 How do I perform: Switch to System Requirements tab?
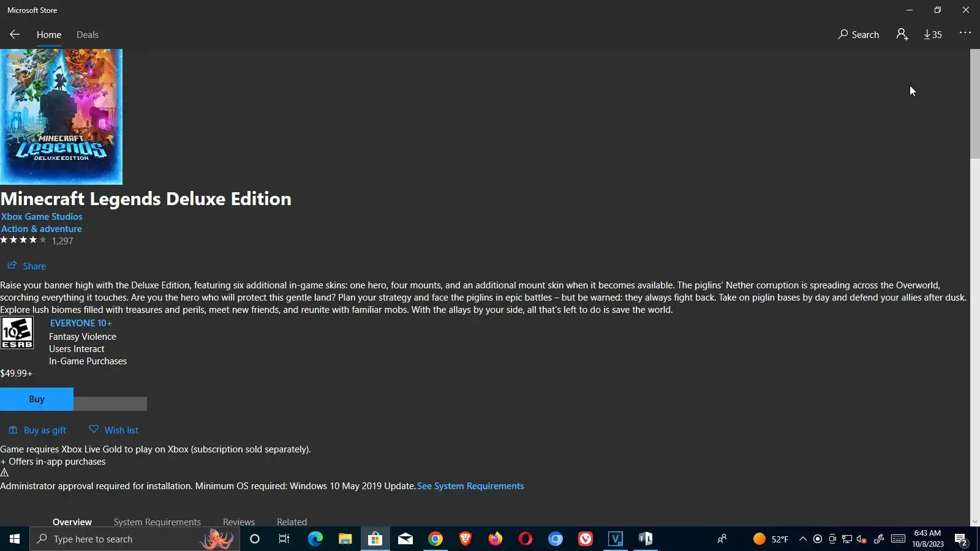click(157, 522)
